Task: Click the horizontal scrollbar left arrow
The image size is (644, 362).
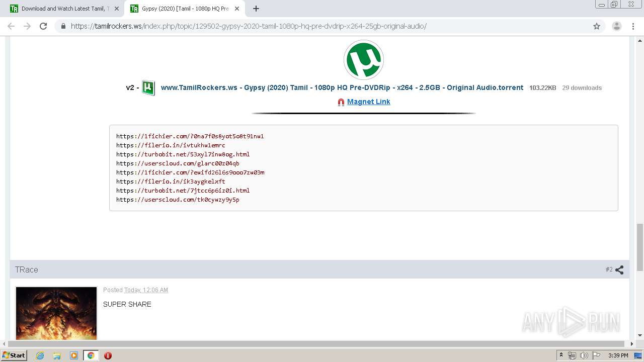Action: click(5, 344)
